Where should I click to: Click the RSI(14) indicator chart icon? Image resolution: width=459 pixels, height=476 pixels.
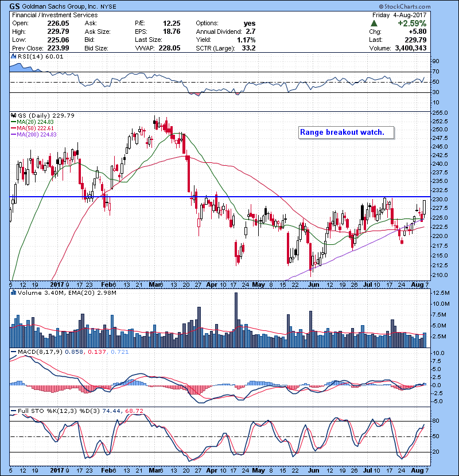coord(13,56)
